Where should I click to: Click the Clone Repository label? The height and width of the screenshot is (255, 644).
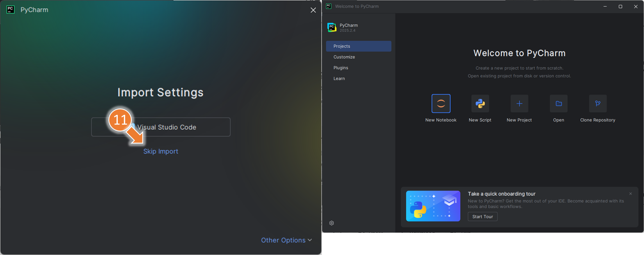(x=598, y=120)
